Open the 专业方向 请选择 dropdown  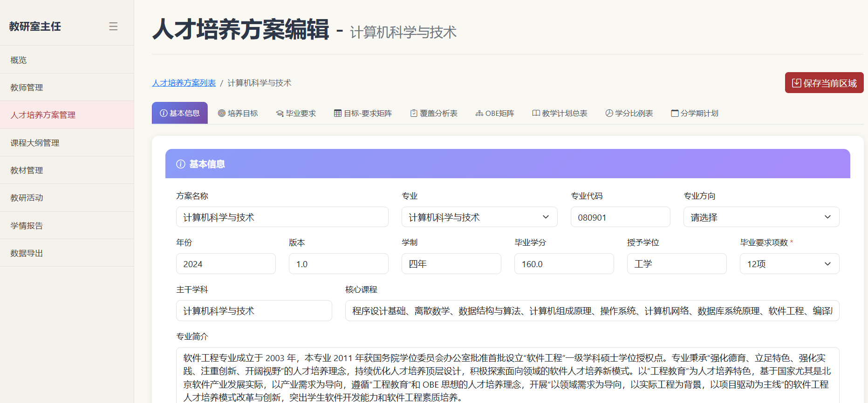tap(761, 217)
